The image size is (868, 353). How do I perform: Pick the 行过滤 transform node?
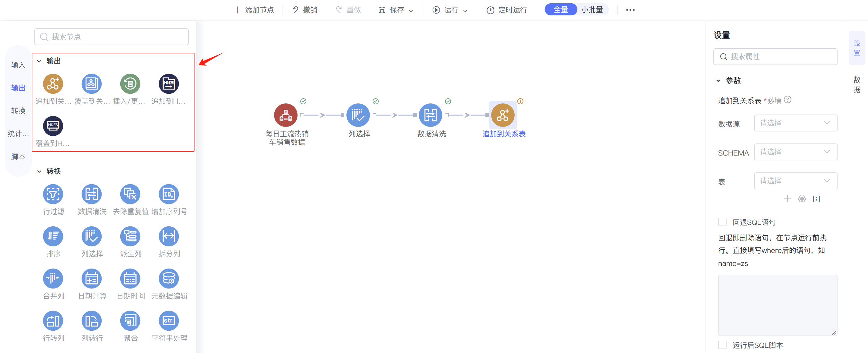tap(53, 194)
